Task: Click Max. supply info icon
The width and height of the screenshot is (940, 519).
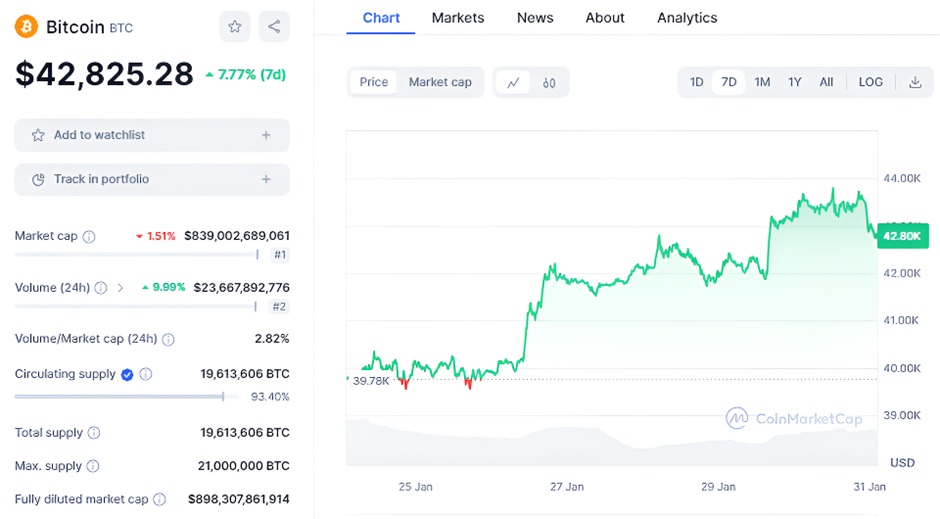Action: tap(92, 466)
